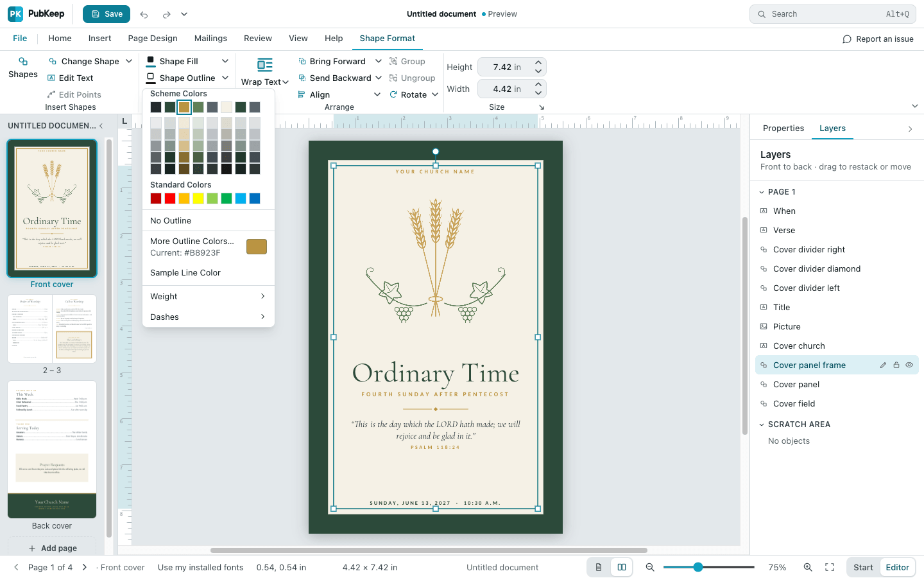The height and width of the screenshot is (578, 924).
Task: Select the Back cover page thumbnail
Action: pyautogui.click(x=52, y=450)
